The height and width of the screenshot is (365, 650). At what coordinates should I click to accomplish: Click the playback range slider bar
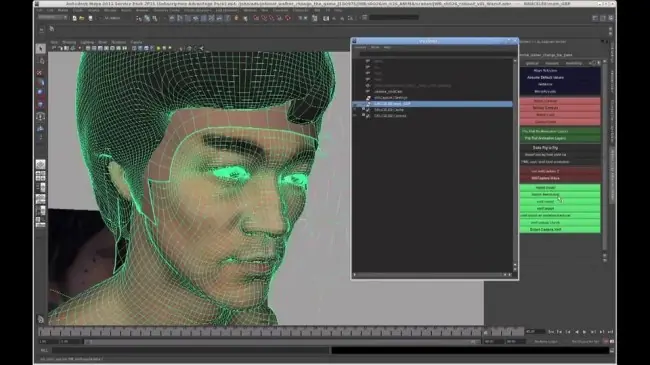pyautogui.click(x=281, y=341)
